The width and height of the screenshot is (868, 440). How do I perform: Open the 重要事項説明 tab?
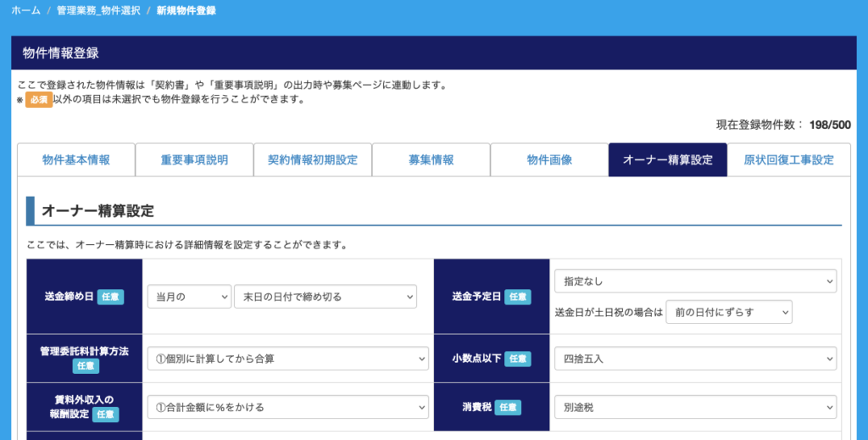pyautogui.click(x=193, y=159)
